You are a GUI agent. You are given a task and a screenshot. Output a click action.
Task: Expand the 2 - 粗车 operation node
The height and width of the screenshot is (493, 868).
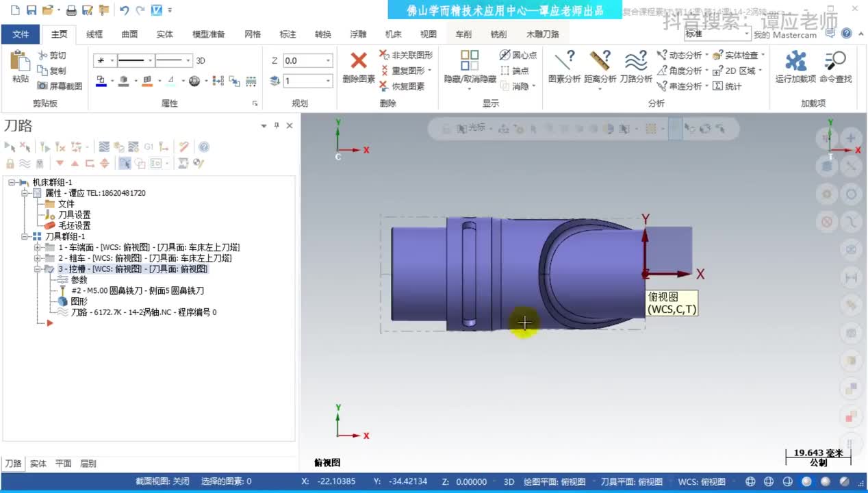(x=38, y=258)
